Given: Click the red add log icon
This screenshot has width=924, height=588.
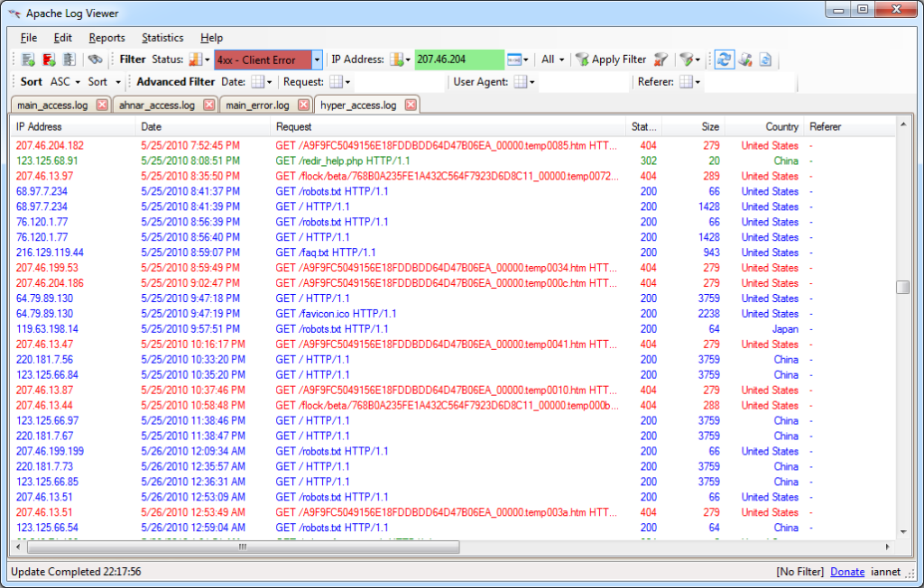Looking at the screenshot, I should [49, 60].
